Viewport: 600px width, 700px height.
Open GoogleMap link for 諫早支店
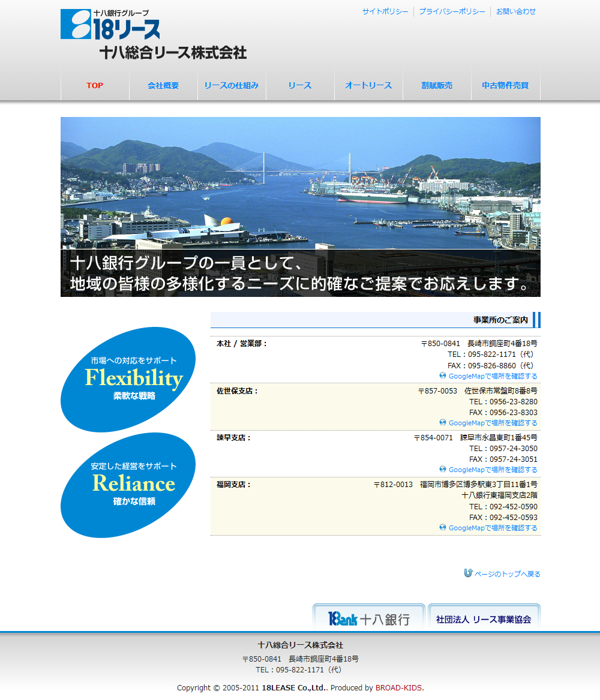(493, 470)
